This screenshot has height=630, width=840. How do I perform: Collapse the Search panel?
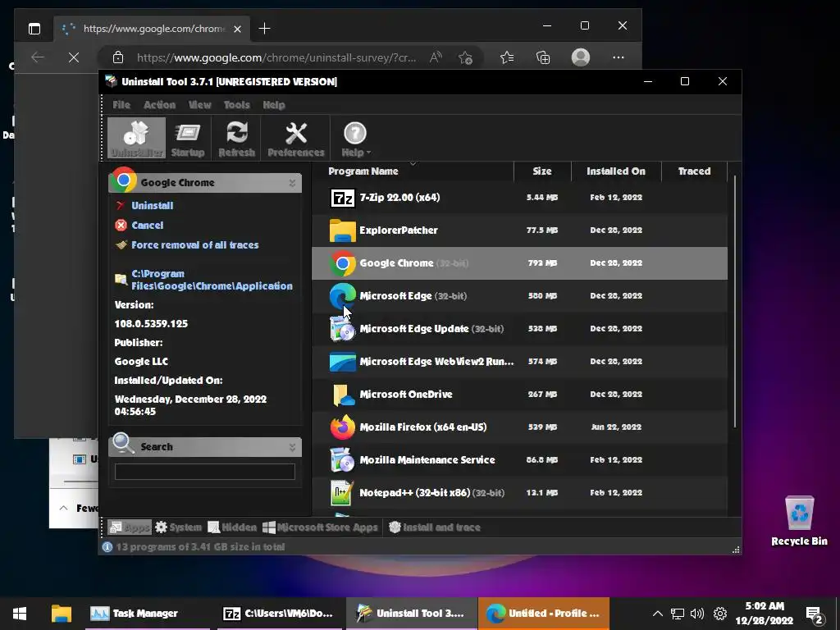[293, 447]
